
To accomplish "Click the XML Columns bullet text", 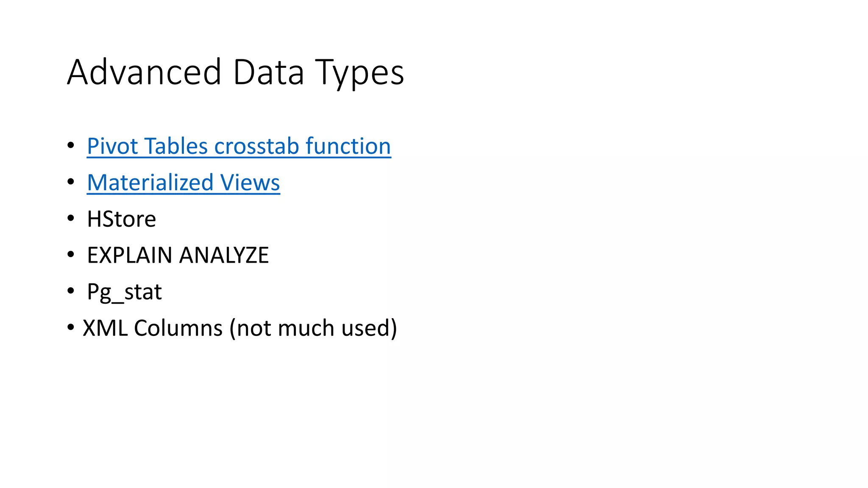I will [x=239, y=328].
